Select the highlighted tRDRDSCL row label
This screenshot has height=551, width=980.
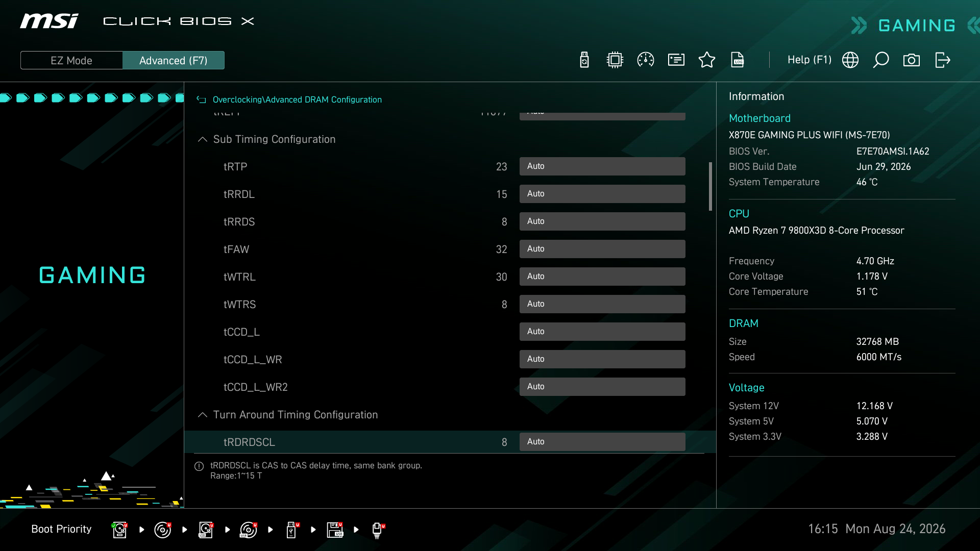pyautogui.click(x=249, y=442)
